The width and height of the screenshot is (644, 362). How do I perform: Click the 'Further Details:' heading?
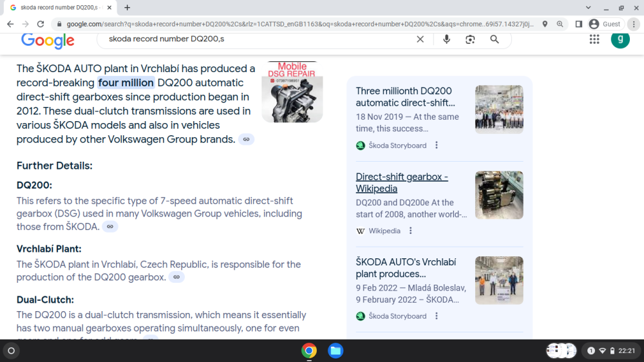tap(54, 166)
